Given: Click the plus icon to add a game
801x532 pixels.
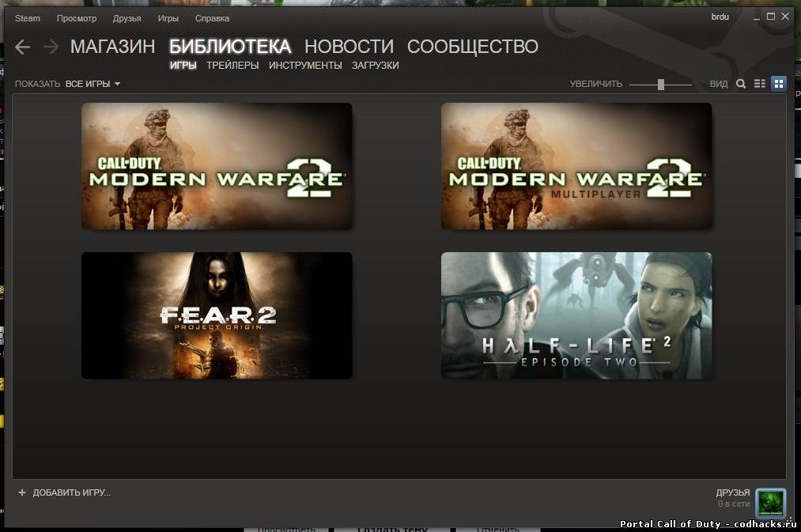Looking at the screenshot, I should (21, 492).
